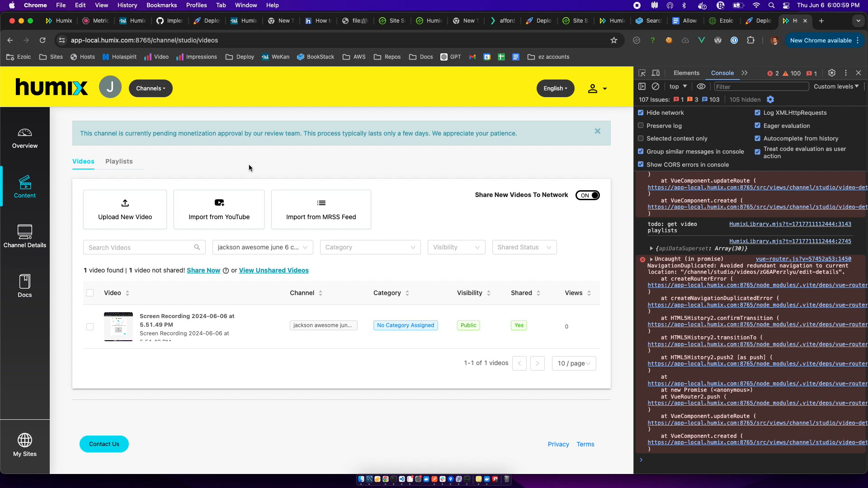Click the Search Videos input field
Screen dimensions: 868x488
tap(140, 247)
